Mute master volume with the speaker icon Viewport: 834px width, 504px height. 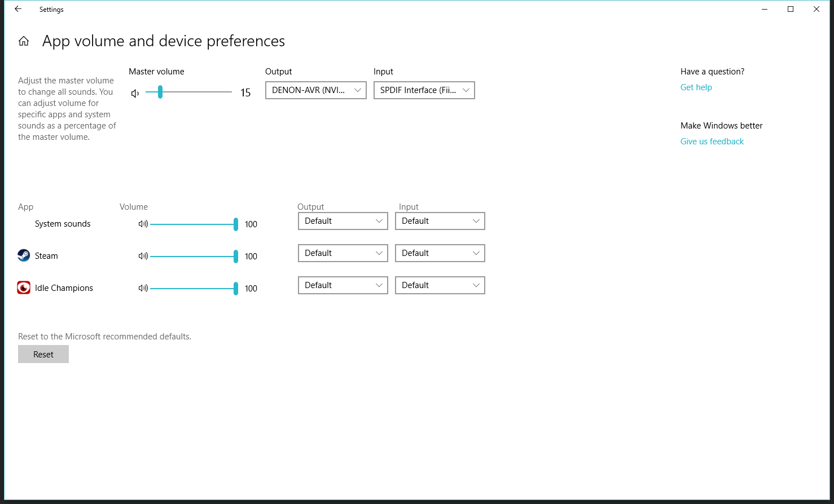pos(135,94)
